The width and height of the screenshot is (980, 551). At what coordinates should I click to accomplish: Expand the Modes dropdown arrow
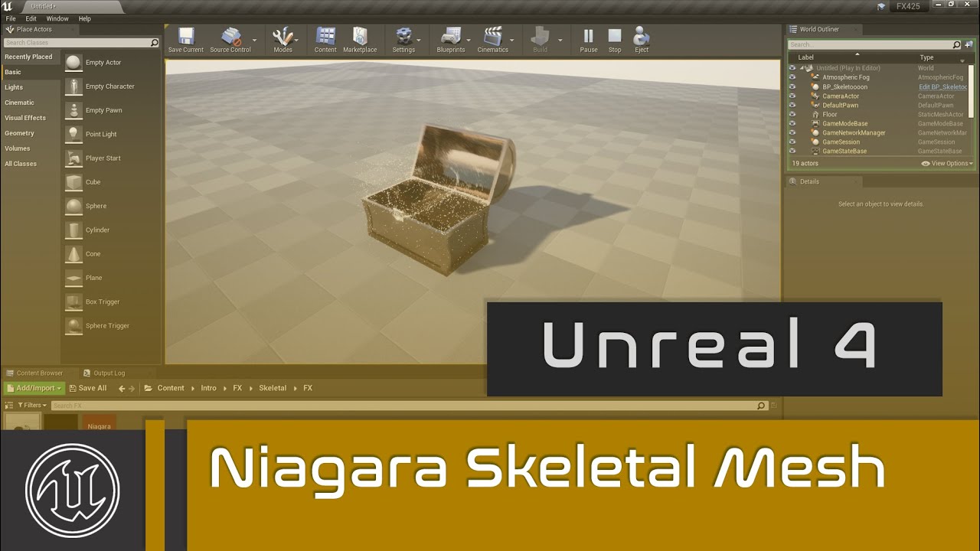pyautogui.click(x=296, y=40)
